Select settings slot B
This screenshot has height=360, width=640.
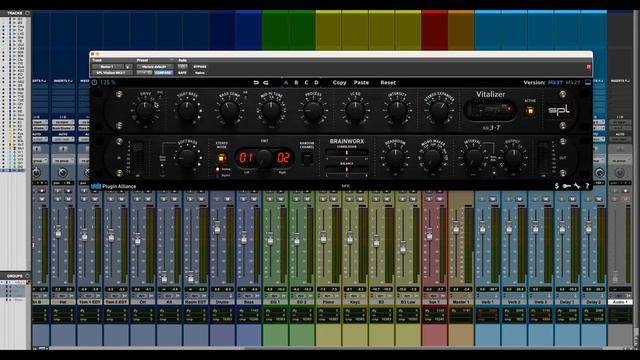tap(296, 82)
